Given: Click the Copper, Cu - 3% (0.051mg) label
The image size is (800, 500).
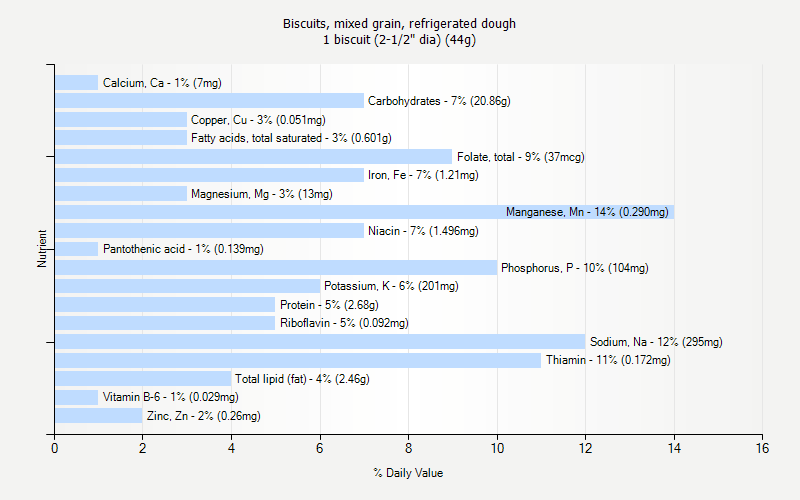Looking at the screenshot, I should (x=258, y=120).
